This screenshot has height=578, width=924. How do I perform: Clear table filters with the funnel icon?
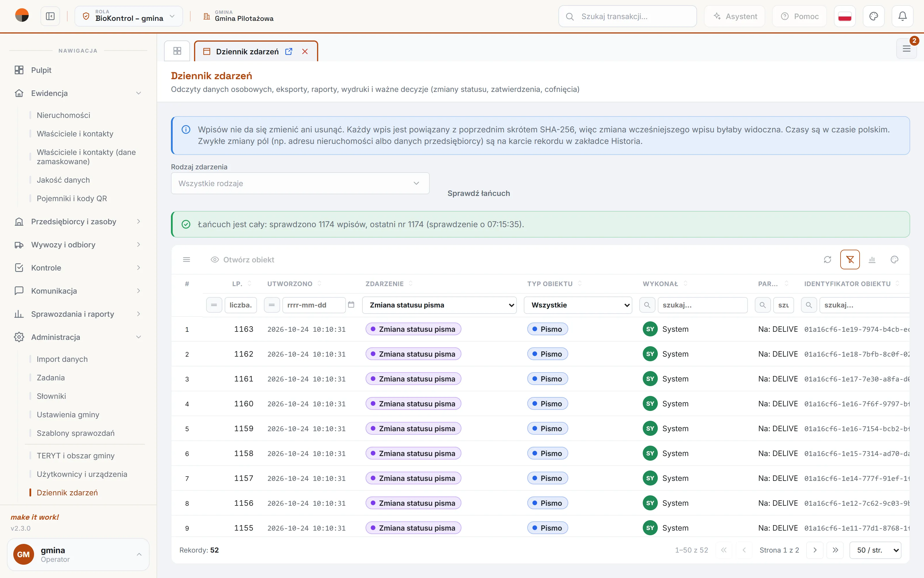850,260
